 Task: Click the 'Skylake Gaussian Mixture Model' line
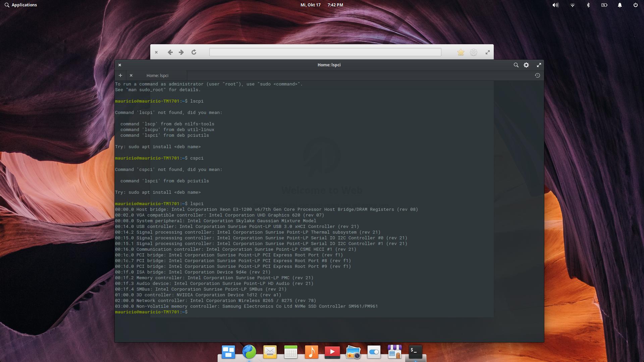[x=216, y=221]
